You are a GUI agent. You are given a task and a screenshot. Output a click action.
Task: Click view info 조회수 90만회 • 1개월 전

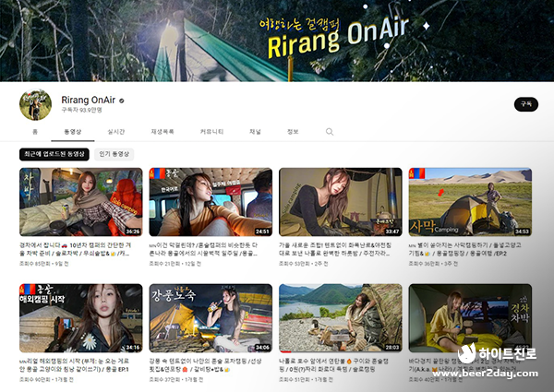point(46,380)
